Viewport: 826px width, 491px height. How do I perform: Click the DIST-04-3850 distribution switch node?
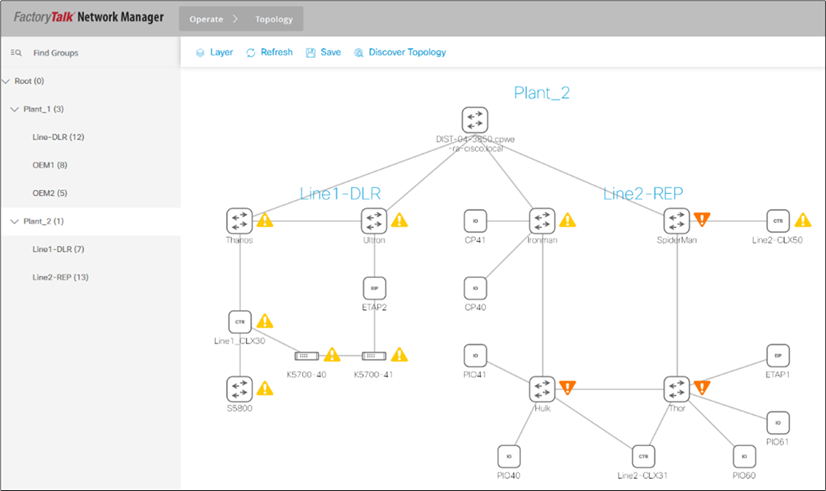[x=475, y=120]
